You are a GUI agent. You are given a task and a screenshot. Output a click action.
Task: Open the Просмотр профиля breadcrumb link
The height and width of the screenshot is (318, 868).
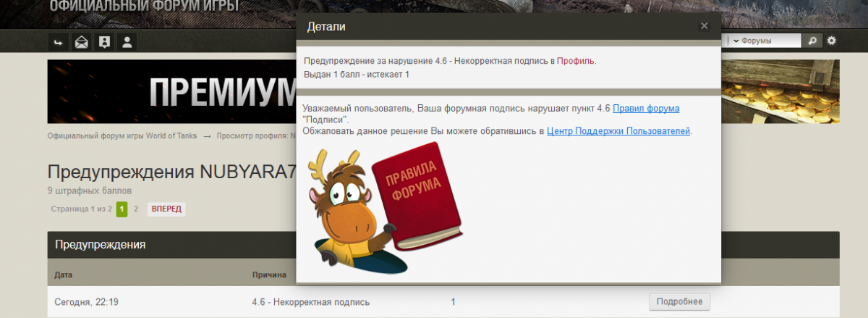[x=256, y=135]
